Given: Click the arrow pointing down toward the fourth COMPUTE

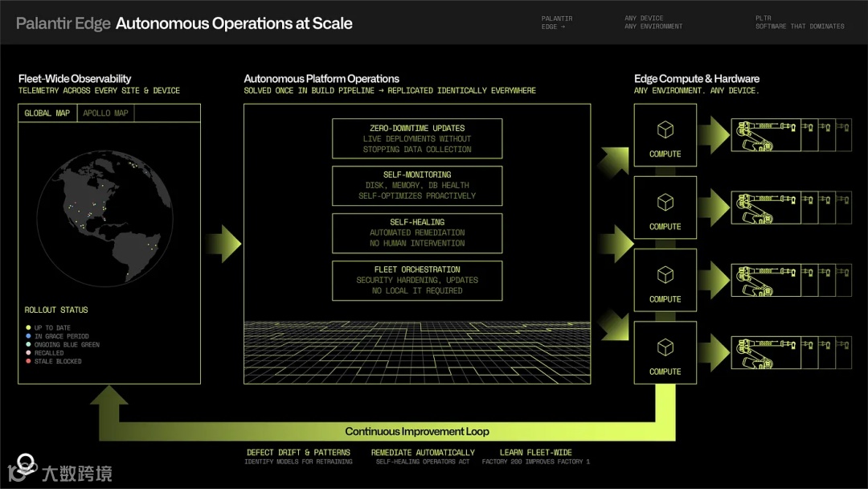Looking at the screenshot, I should [x=614, y=326].
